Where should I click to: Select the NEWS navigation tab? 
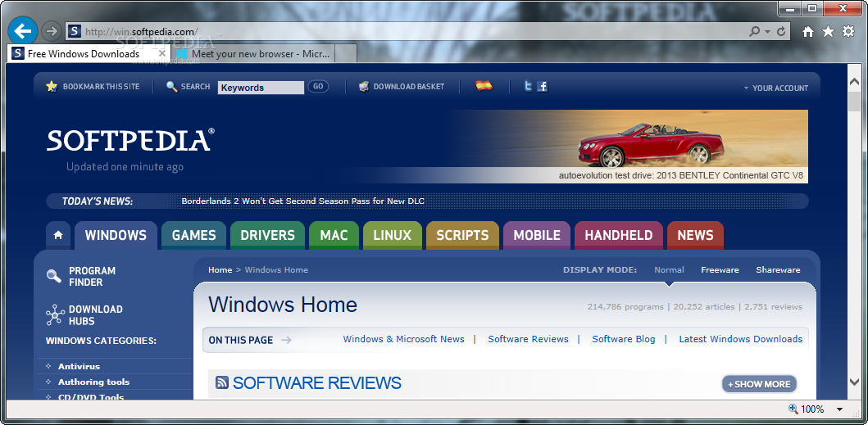(x=695, y=235)
